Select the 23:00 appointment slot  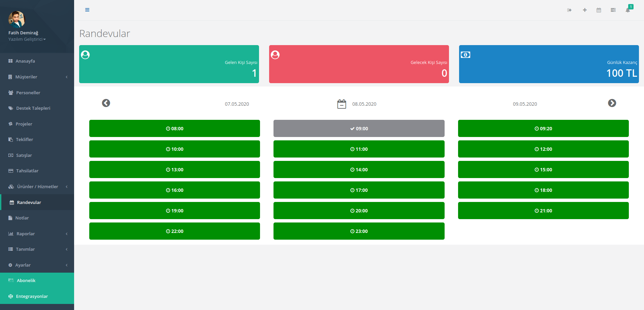pyautogui.click(x=359, y=231)
